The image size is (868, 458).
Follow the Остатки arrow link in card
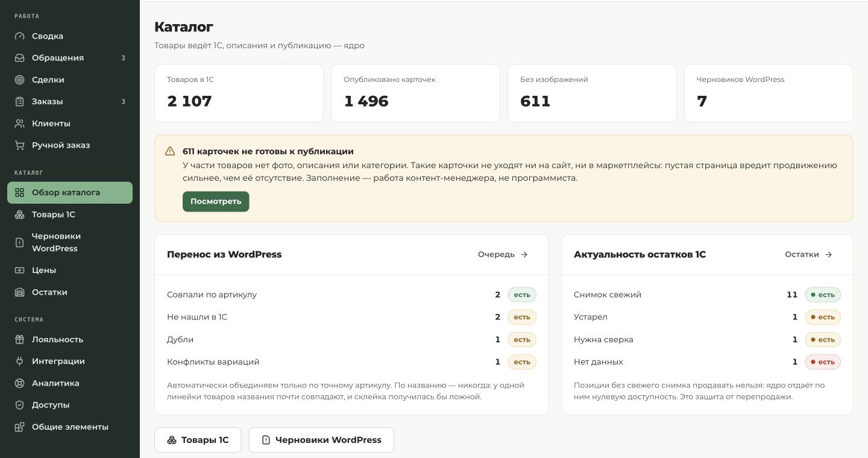point(808,254)
